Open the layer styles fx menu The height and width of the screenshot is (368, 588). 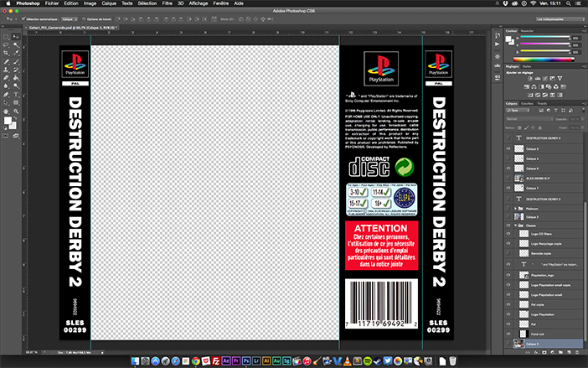pyautogui.click(x=536, y=352)
